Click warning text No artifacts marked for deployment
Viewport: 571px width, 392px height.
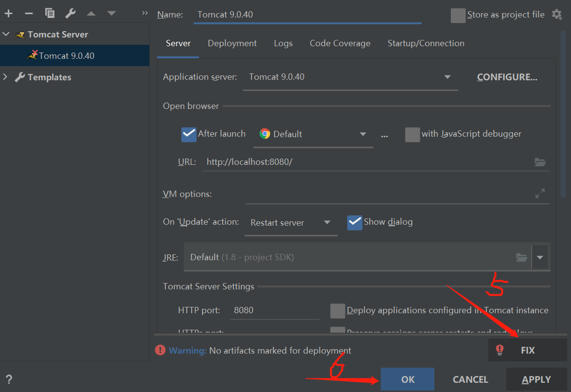pos(280,351)
